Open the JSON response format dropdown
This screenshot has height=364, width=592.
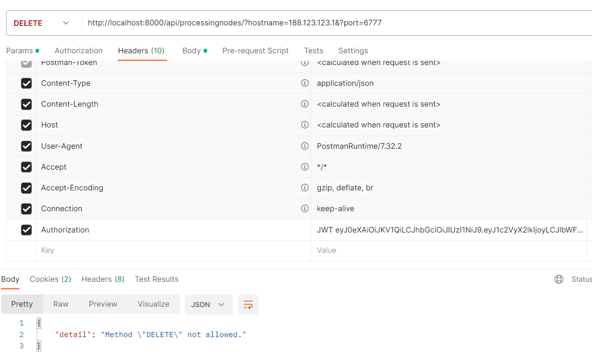pyautogui.click(x=208, y=305)
